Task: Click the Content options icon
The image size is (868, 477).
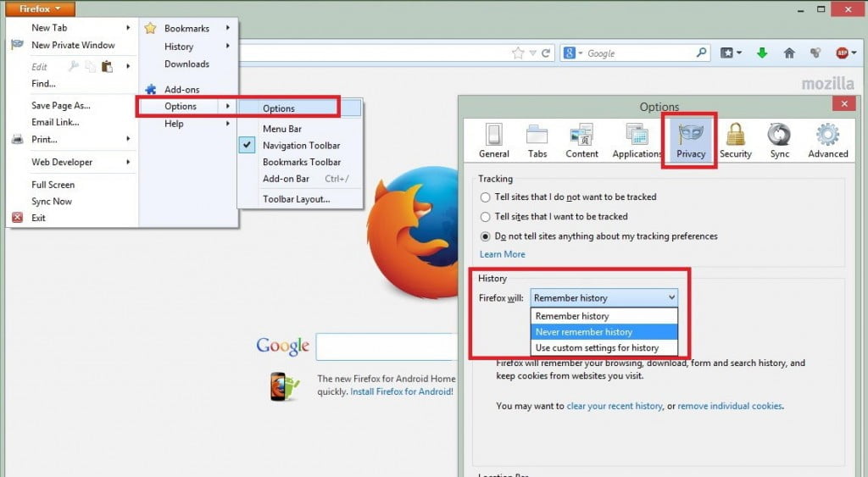Action: pos(581,141)
